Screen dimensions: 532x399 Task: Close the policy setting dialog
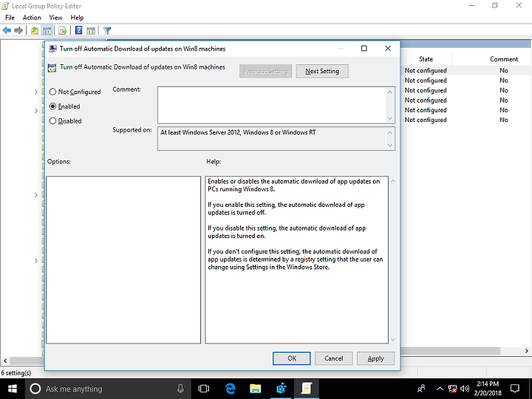point(388,49)
